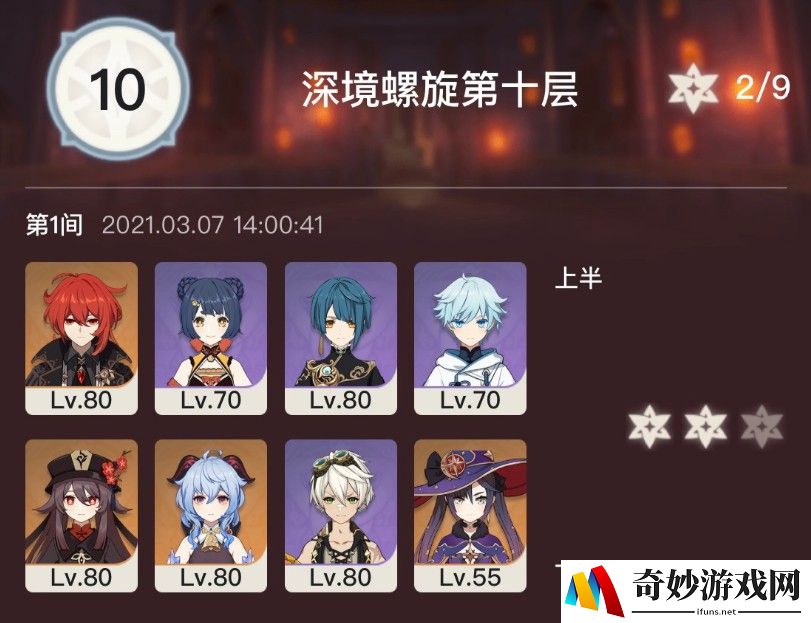Click the second earned chamber star
Screen dimensions: 811x623
point(705,427)
